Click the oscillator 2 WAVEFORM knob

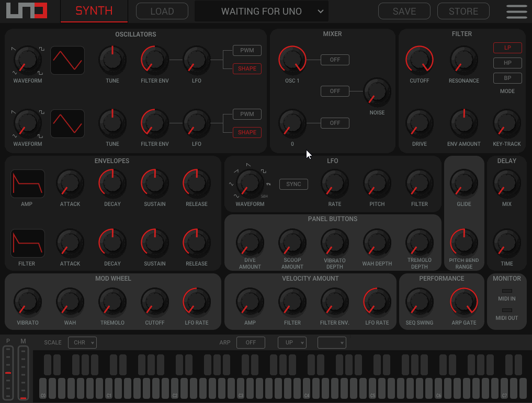(28, 123)
